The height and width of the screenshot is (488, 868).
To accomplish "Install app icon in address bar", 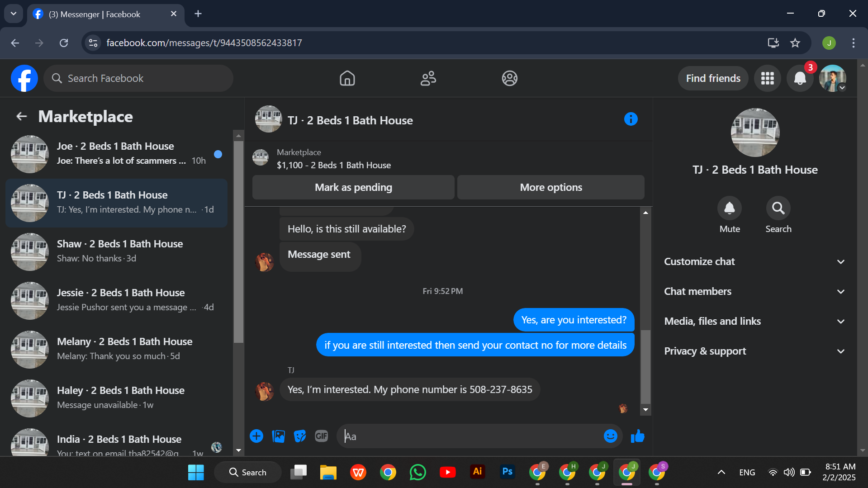I will 773,43.
